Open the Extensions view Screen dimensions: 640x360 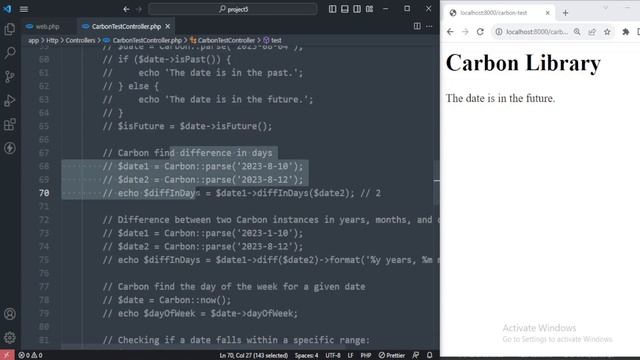click(x=10, y=124)
